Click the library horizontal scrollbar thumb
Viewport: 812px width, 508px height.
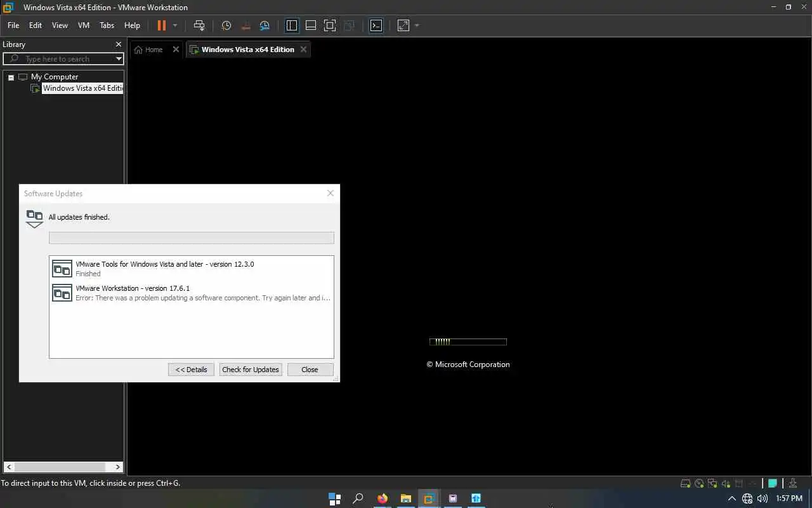point(59,467)
